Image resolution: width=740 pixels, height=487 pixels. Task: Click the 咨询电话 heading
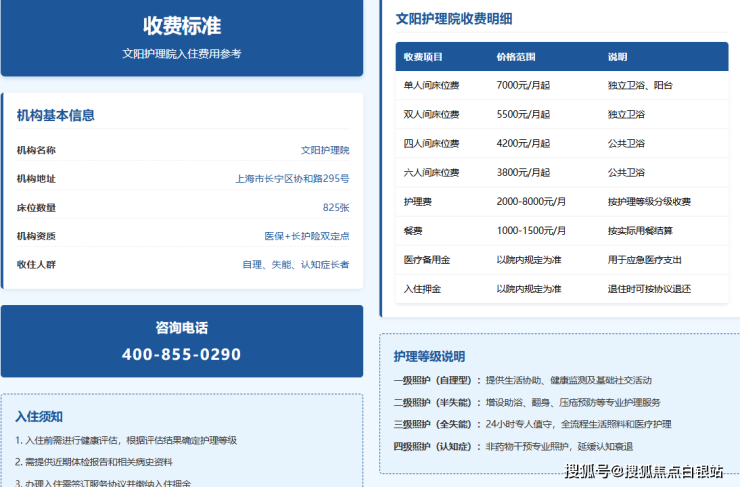pyautogui.click(x=182, y=327)
